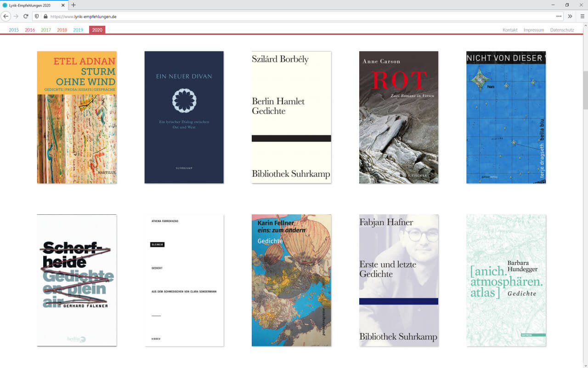Select the 2018 year tab
588x368 pixels.
pyautogui.click(x=62, y=30)
